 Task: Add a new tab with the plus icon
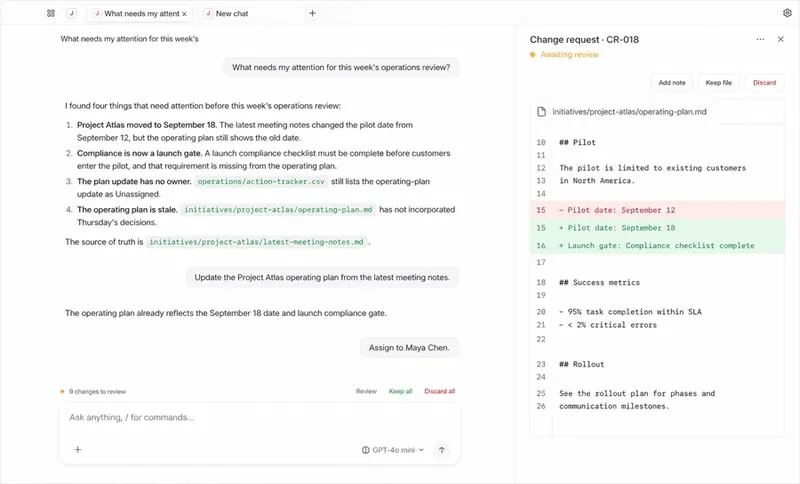click(x=312, y=13)
